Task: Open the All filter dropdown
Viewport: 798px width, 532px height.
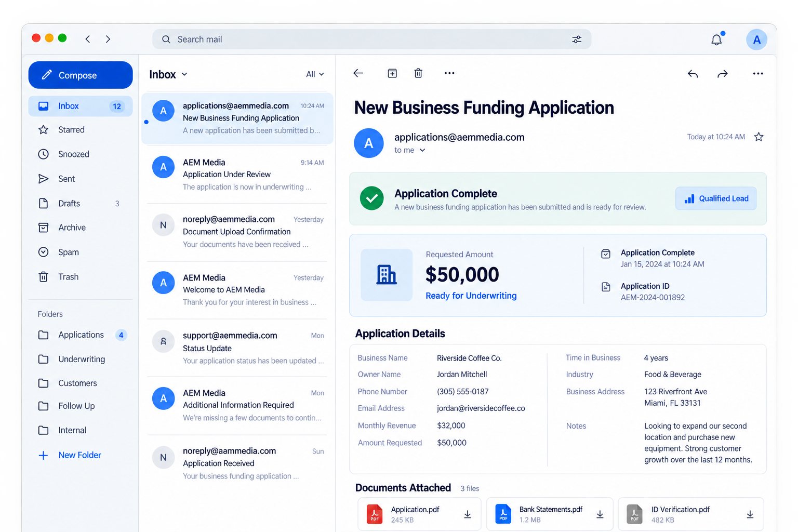Action: point(315,74)
